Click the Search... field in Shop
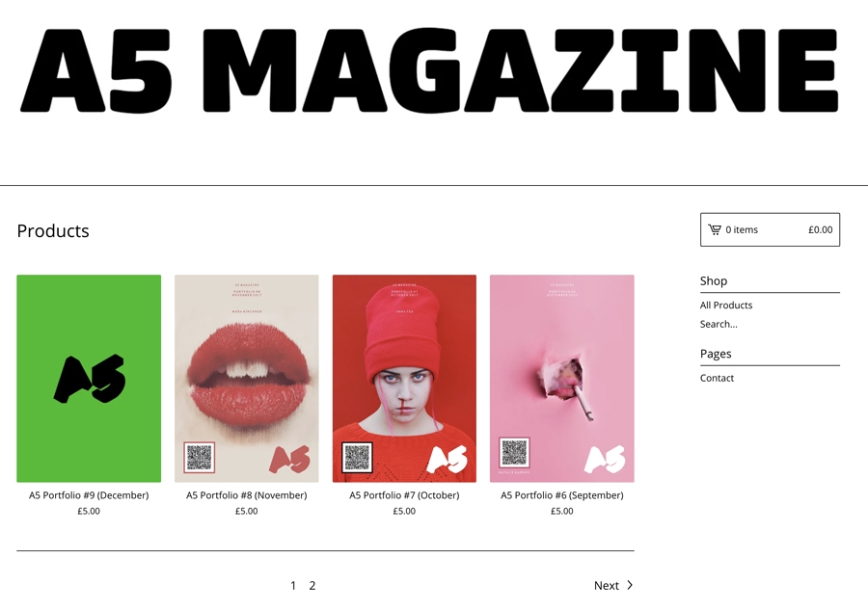The image size is (868, 611). click(719, 324)
